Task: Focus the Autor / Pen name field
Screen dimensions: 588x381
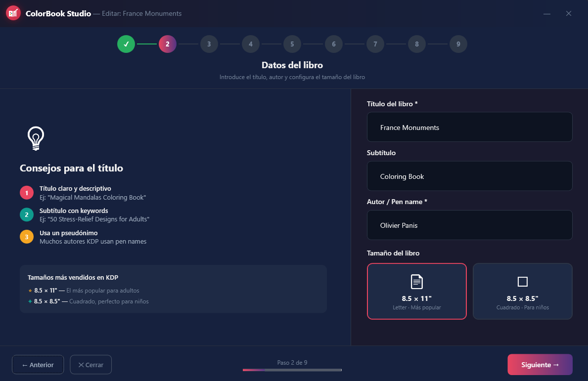Action: pos(469,225)
